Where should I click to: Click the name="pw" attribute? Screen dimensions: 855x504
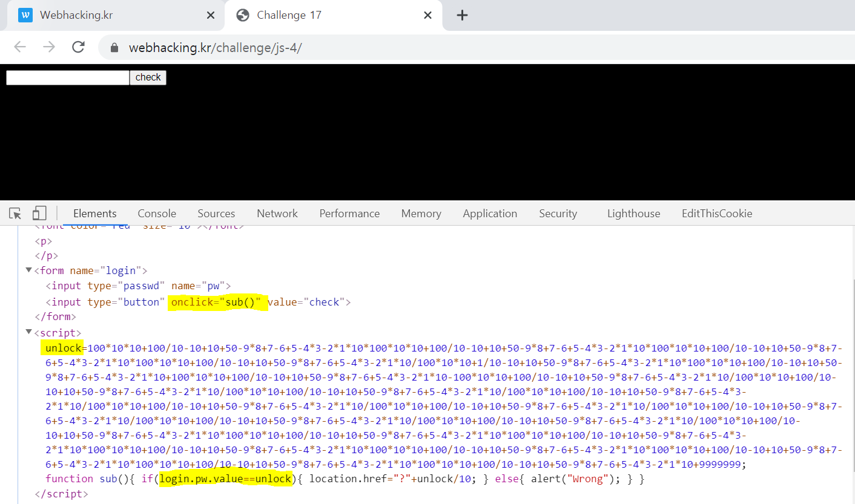pos(198,286)
